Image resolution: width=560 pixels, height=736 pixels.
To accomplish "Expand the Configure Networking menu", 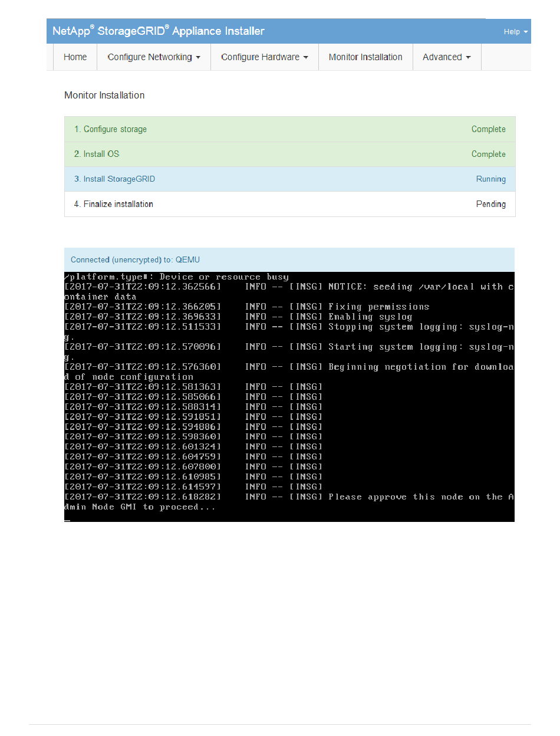I will [154, 57].
